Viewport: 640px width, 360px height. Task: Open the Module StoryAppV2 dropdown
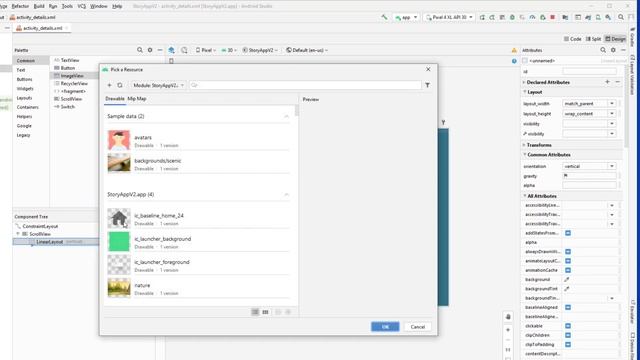point(158,85)
